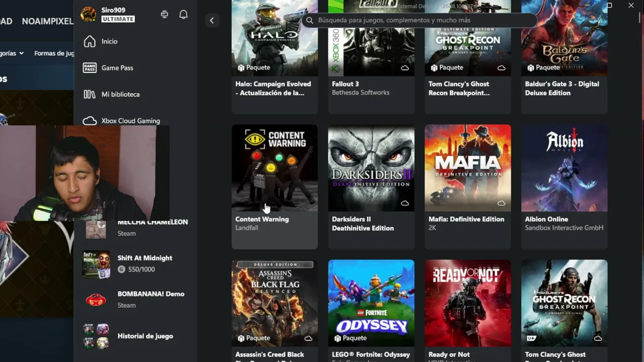Click the 550/1000 gamerscore text
The width and height of the screenshot is (644, 362).
click(141, 269)
